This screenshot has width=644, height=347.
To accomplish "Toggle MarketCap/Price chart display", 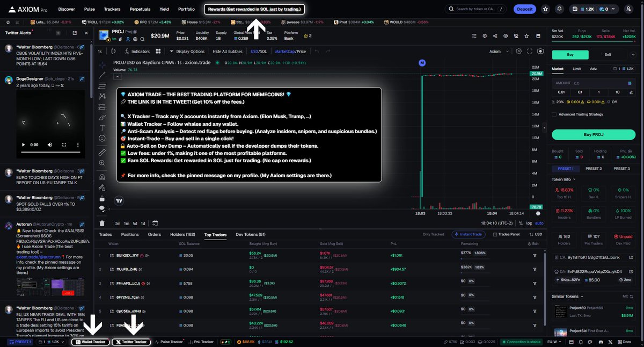I will (x=290, y=51).
